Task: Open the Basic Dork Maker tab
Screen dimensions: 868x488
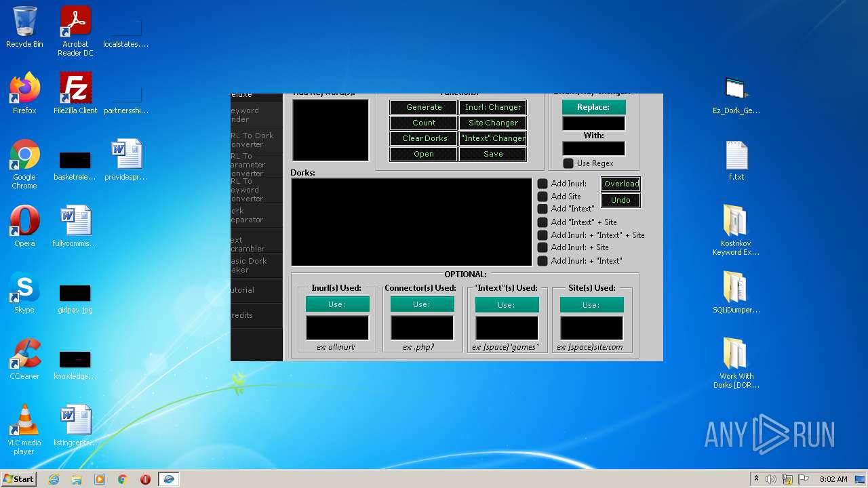Action: pyautogui.click(x=256, y=265)
